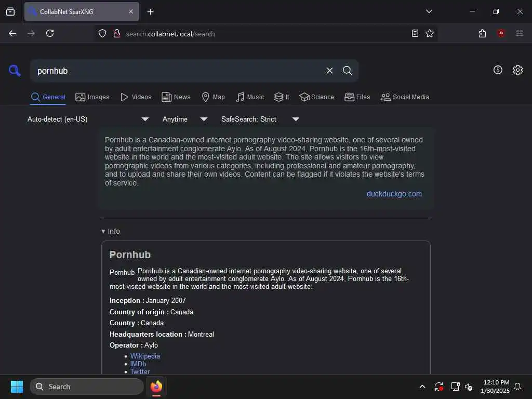The image size is (532, 399).
Task: Click the Country of origin : Canada line
Action: [151, 312]
